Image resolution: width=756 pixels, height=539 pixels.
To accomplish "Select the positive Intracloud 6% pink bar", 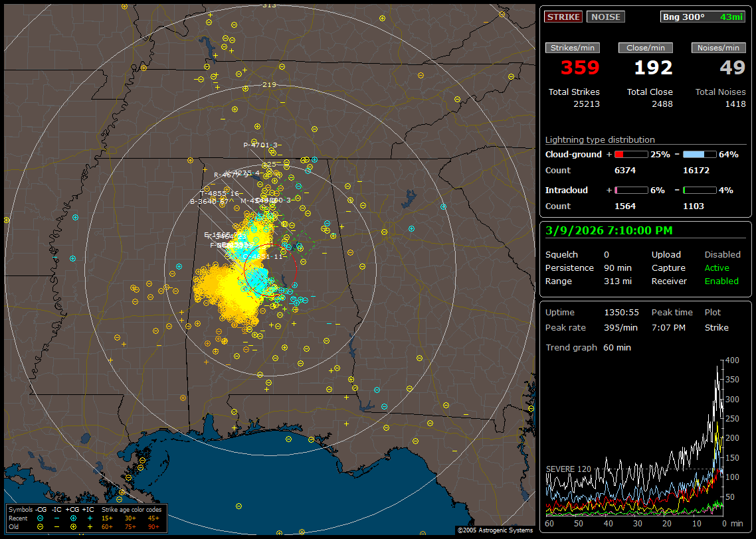I will 631,191.
